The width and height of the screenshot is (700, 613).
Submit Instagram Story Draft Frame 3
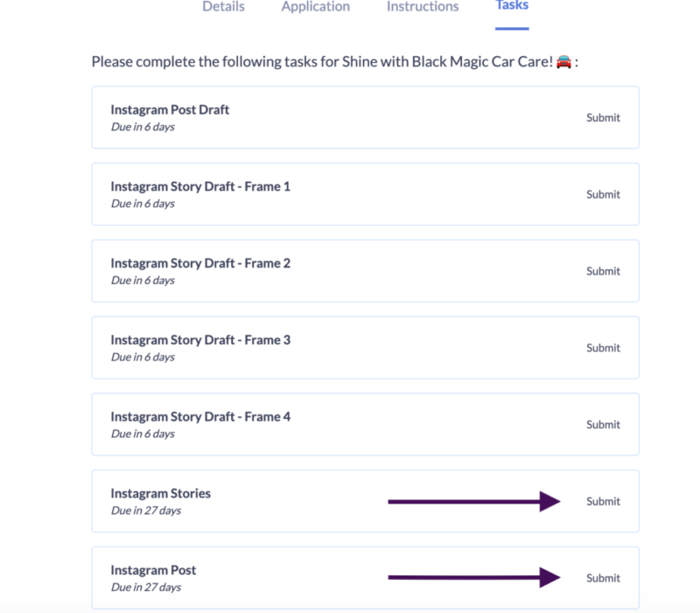click(x=603, y=347)
